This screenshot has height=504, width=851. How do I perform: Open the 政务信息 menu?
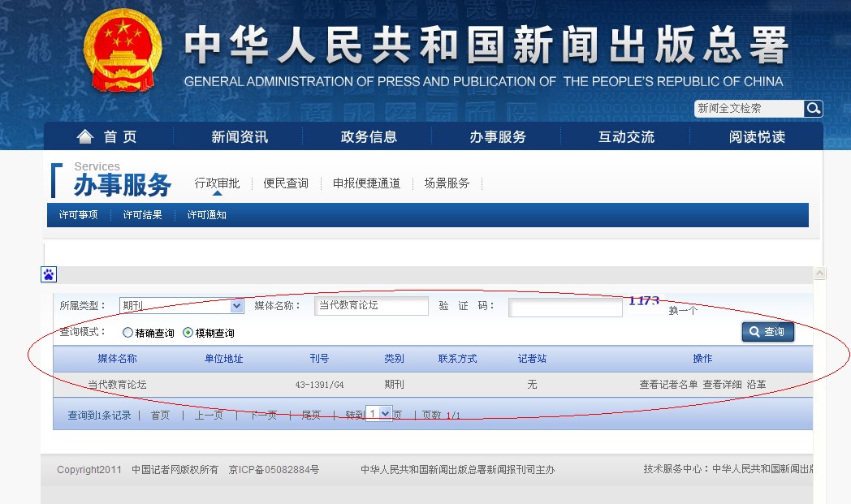(369, 136)
